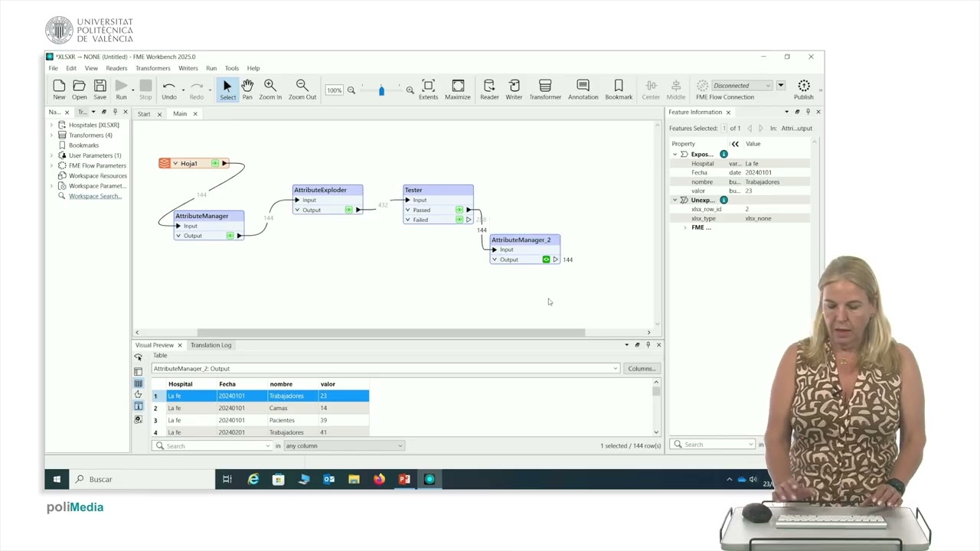Screen dimensions: 980x551
Task: Adjust the canvas zoom slider handle
Action: (381, 90)
